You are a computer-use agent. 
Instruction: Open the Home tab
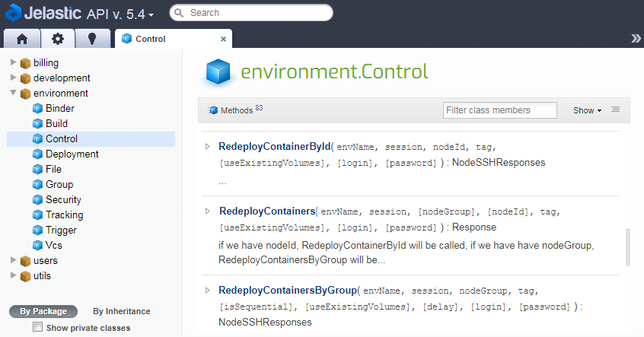point(22,39)
